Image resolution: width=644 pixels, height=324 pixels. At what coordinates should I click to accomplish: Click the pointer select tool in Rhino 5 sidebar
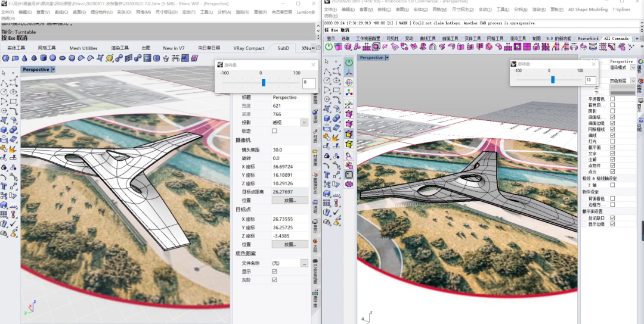coord(327,62)
